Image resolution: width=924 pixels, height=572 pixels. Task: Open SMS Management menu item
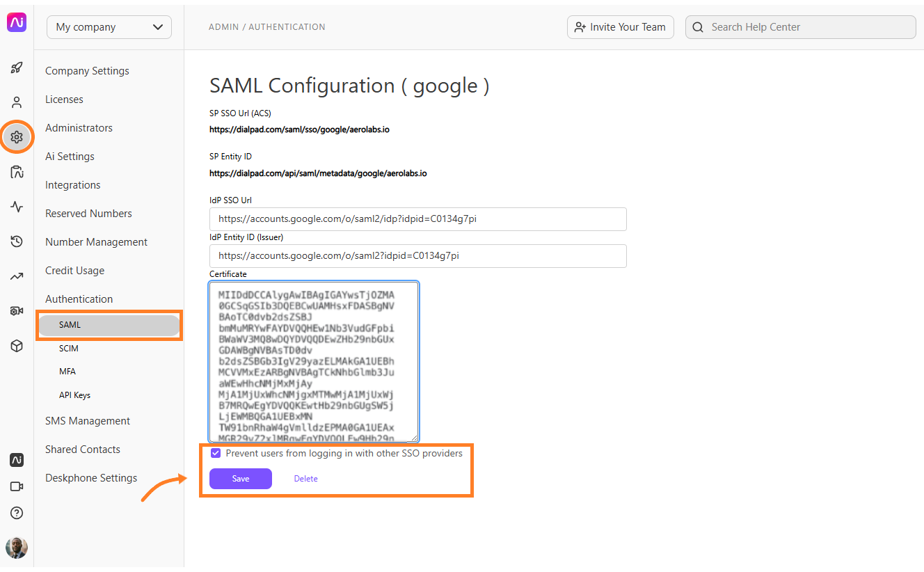(x=88, y=421)
